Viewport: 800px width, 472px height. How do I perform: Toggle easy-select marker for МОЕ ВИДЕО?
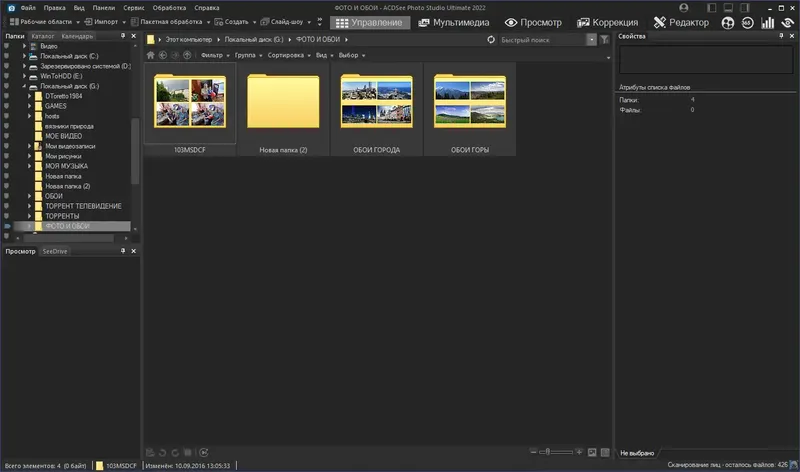6,136
